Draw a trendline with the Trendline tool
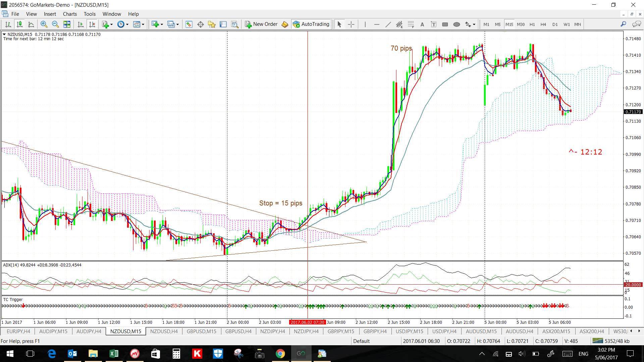The height and width of the screenshot is (362, 644). (x=388, y=24)
